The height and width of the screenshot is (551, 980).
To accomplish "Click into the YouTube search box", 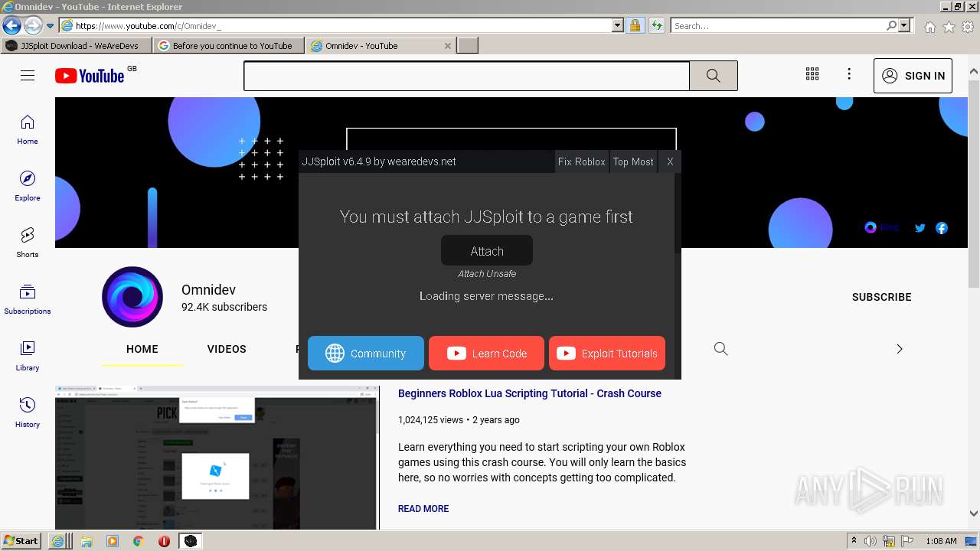I will 467,76.
